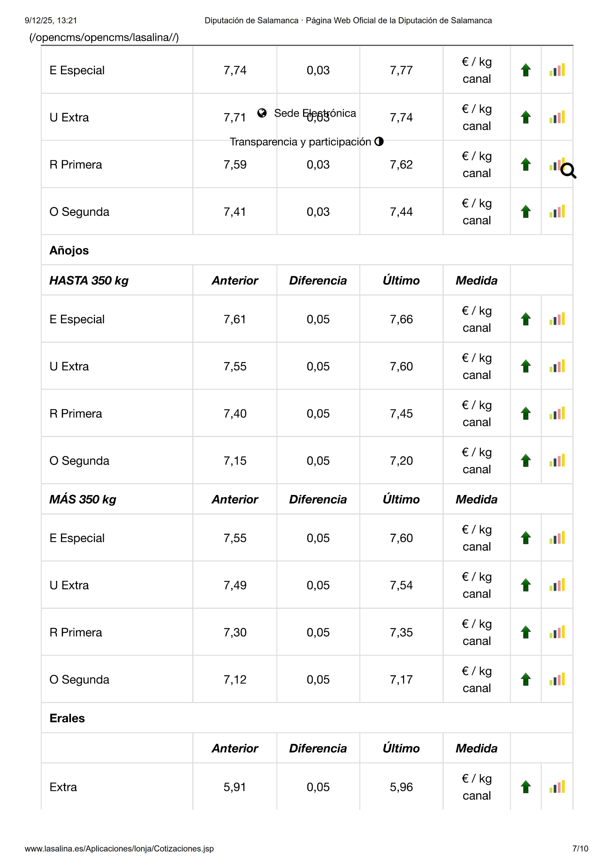Click green up arrow in R Primera 7,45 row
Image resolution: width=613 pixels, height=868 pixels.
pos(526,413)
